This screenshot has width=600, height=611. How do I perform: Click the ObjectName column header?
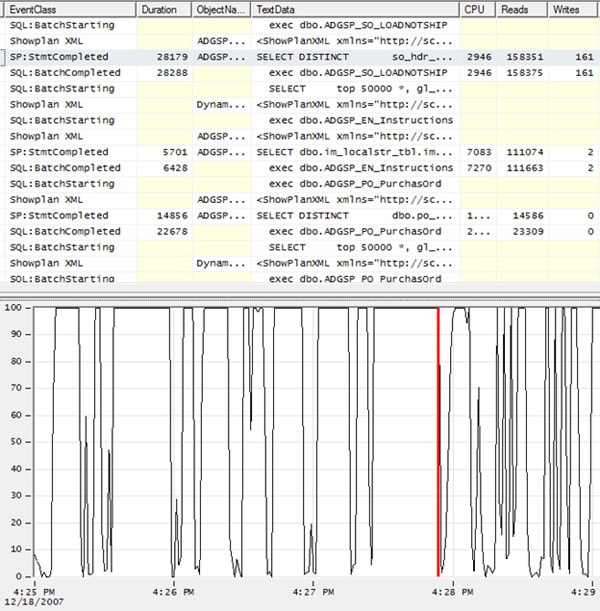[221, 10]
